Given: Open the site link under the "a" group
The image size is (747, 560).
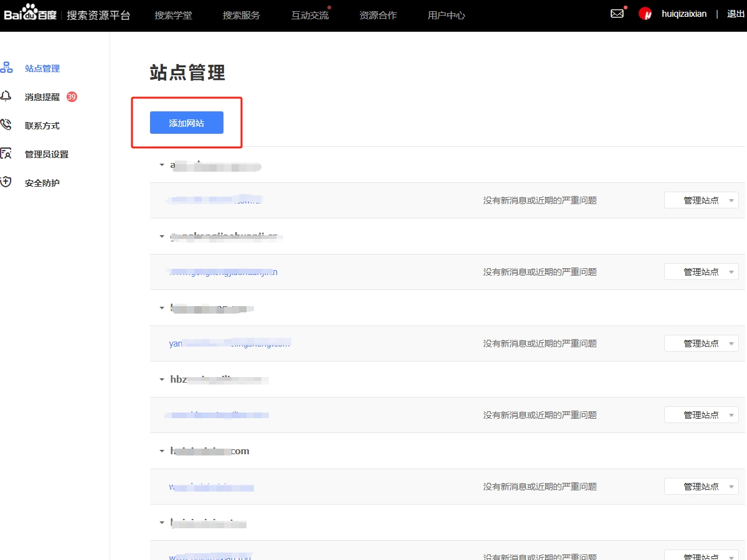Looking at the screenshot, I should [215, 200].
